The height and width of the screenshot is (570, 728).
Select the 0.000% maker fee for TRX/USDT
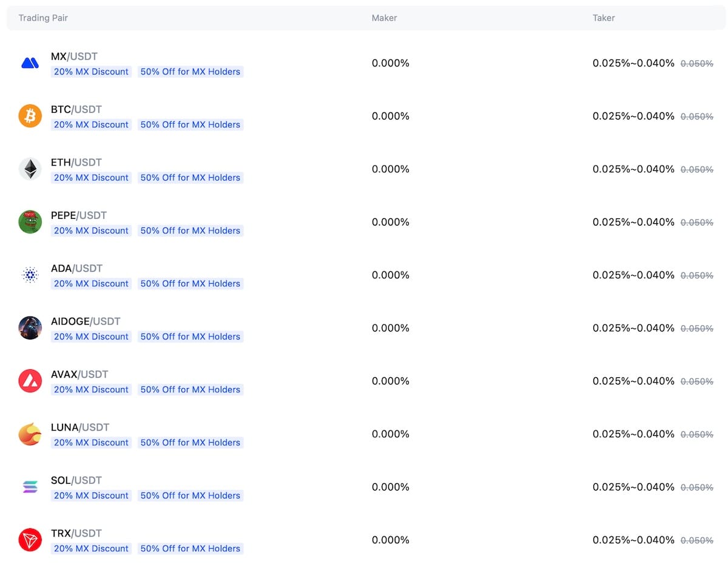click(391, 540)
